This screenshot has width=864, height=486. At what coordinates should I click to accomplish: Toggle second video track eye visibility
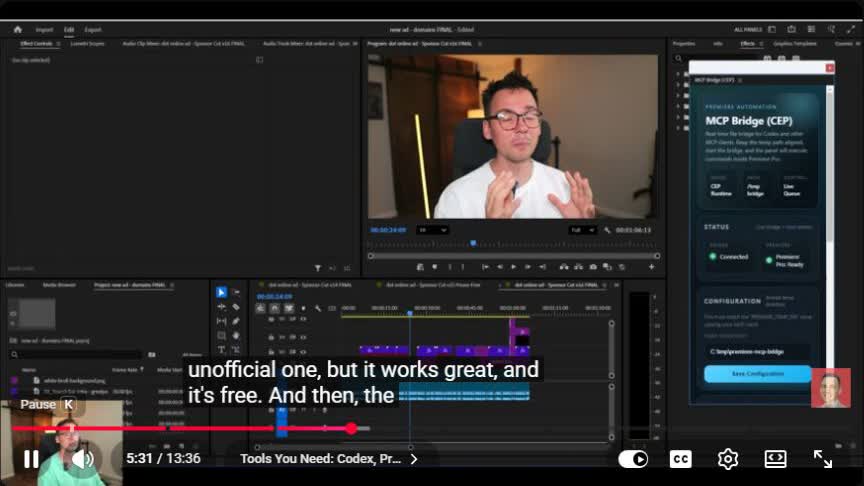coord(303,337)
